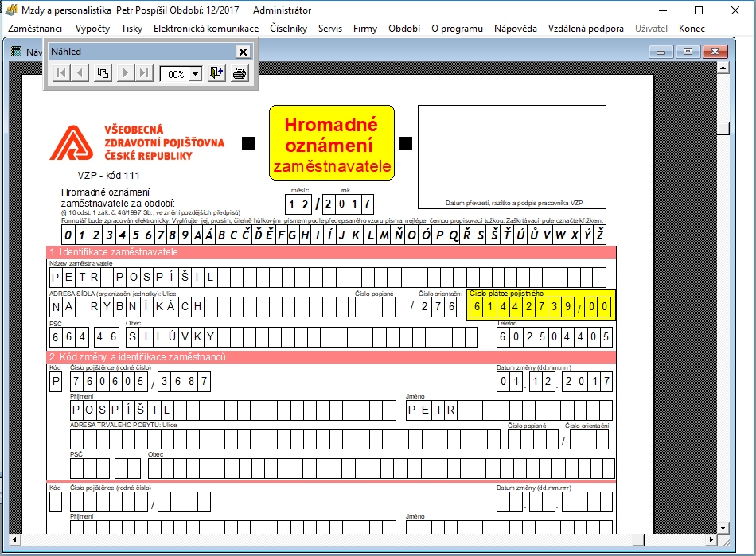Go to first page in Náhled toolbar

coord(61,73)
